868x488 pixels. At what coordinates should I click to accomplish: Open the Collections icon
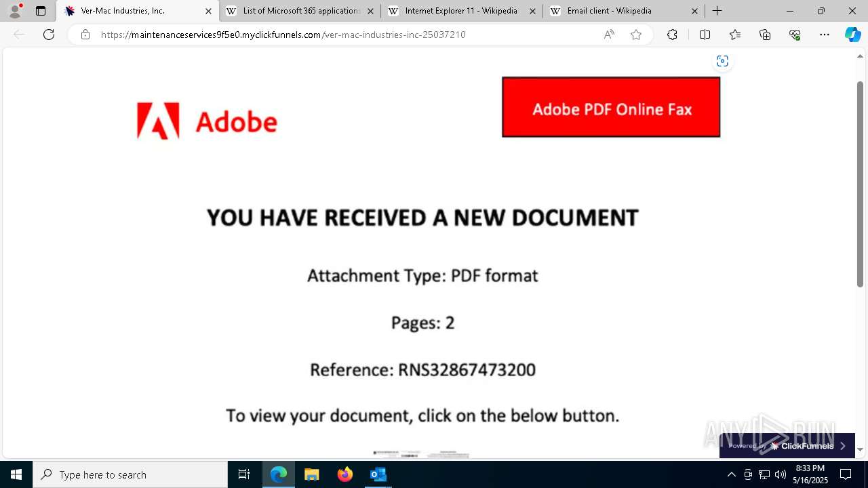point(765,35)
